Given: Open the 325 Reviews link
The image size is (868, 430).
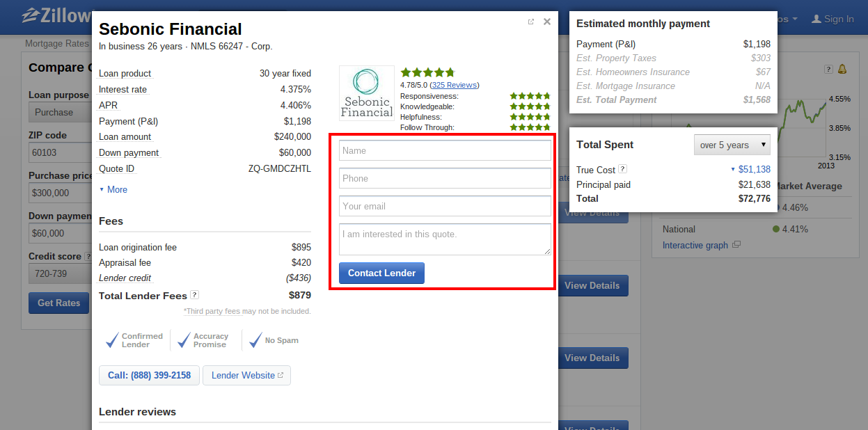Looking at the screenshot, I should click(x=454, y=85).
